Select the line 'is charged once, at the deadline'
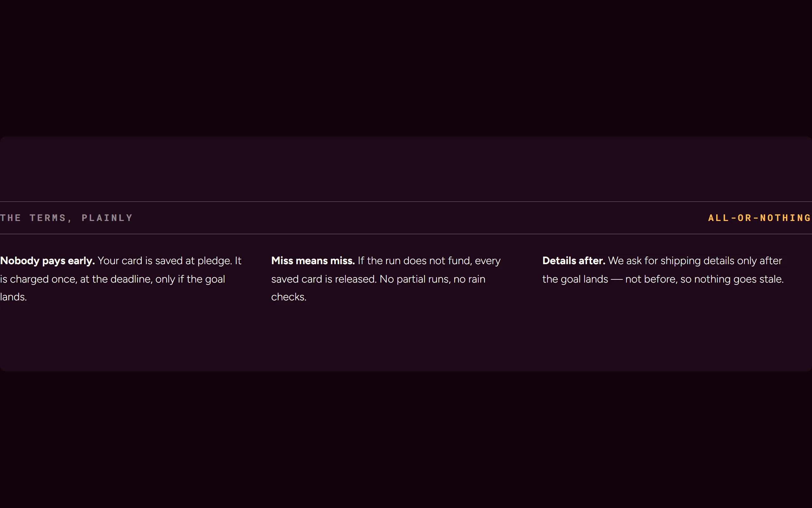This screenshot has width=812, height=508. 76,279
